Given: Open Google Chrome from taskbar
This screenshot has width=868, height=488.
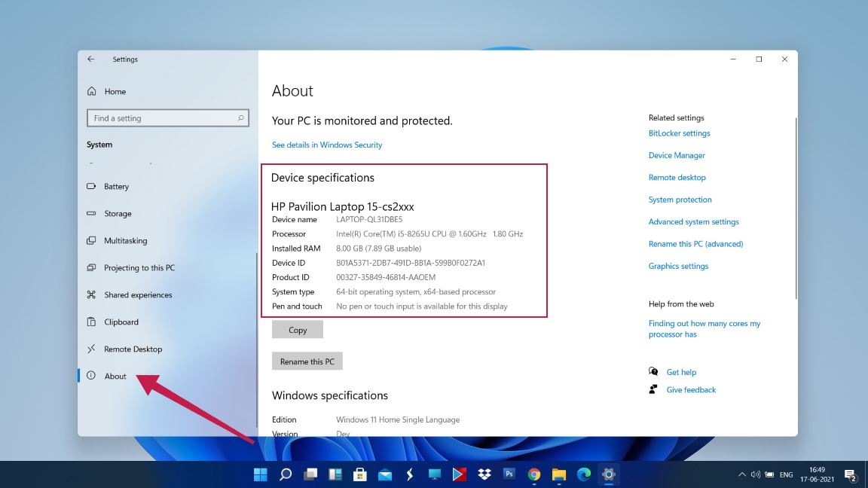Looking at the screenshot, I should point(534,474).
